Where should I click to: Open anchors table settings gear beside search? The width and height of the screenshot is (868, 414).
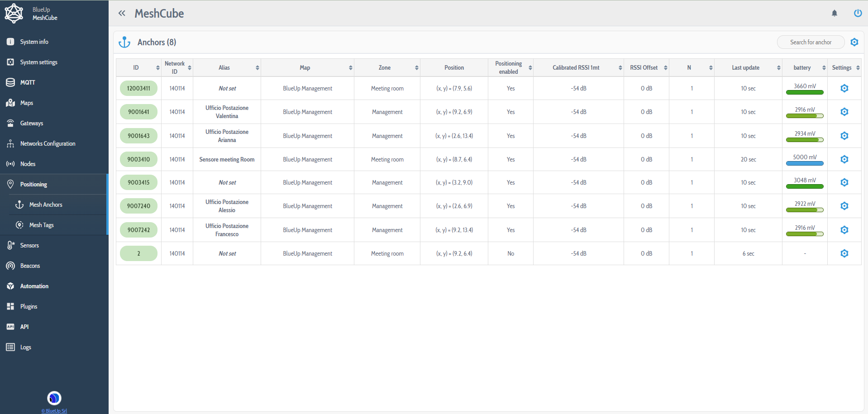(854, 42)
